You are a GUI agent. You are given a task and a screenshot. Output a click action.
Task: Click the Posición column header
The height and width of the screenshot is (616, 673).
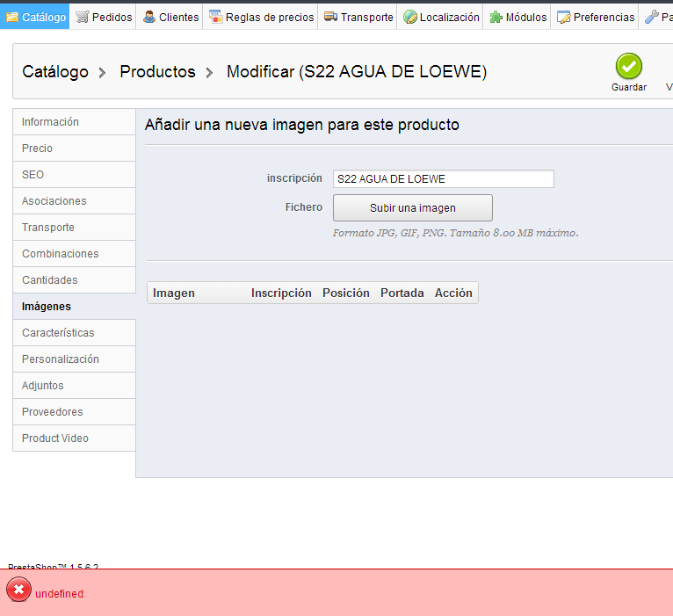click(346, 293)
